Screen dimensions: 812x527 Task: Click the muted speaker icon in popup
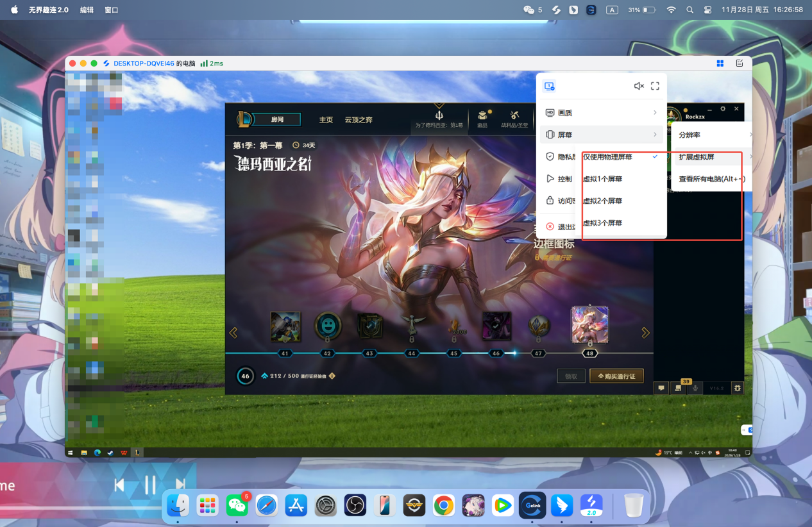click(638, 86)
